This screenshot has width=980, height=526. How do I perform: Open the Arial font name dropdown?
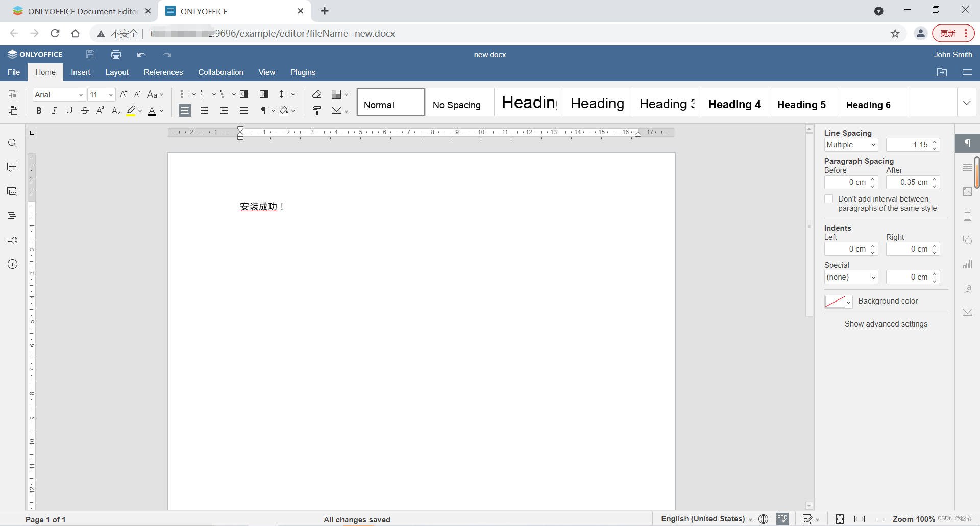(x=81, y=94)
